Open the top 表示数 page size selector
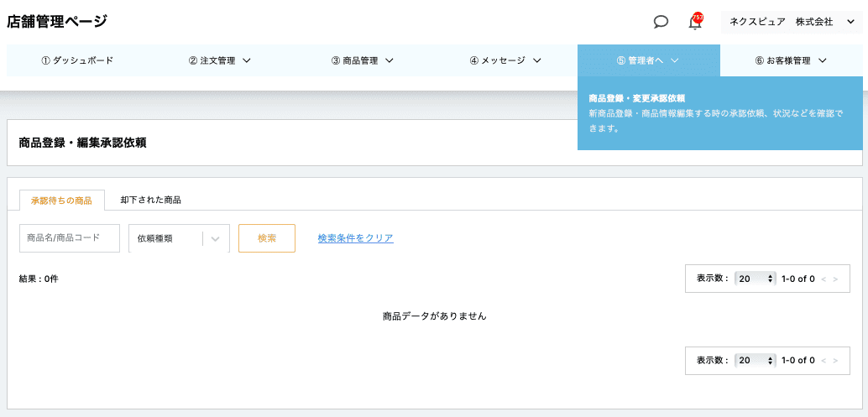The image size is (868, 417). click(x=755, y=279)
